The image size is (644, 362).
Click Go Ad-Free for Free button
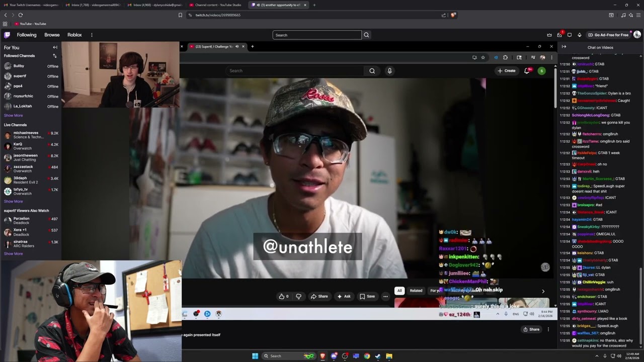[x=608, y=35]
